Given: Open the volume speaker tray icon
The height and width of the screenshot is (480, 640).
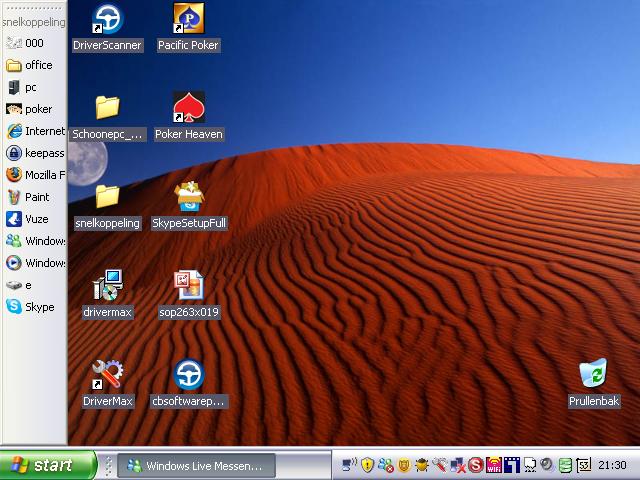Looking at the screenshot, I should pos(547,464).
